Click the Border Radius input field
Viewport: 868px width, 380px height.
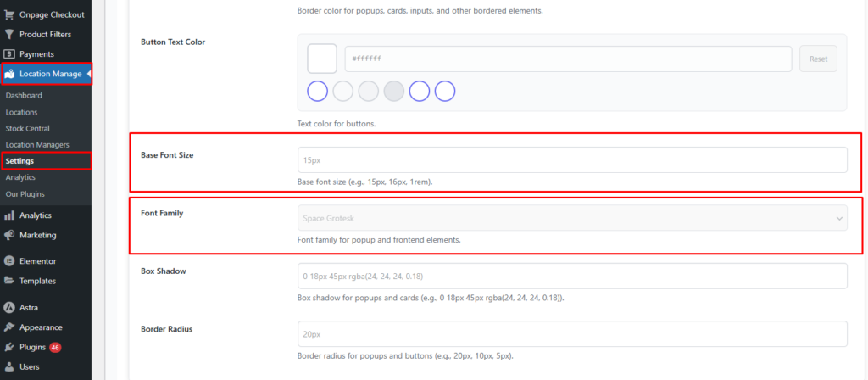(572, 333)
